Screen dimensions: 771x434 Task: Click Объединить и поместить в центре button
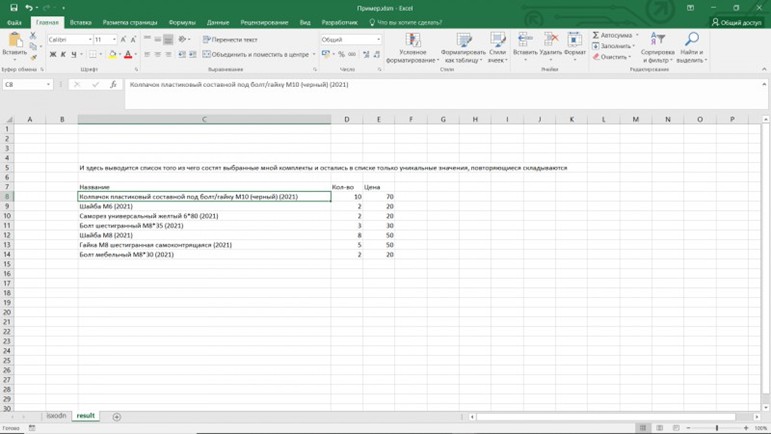pos(256,55)
